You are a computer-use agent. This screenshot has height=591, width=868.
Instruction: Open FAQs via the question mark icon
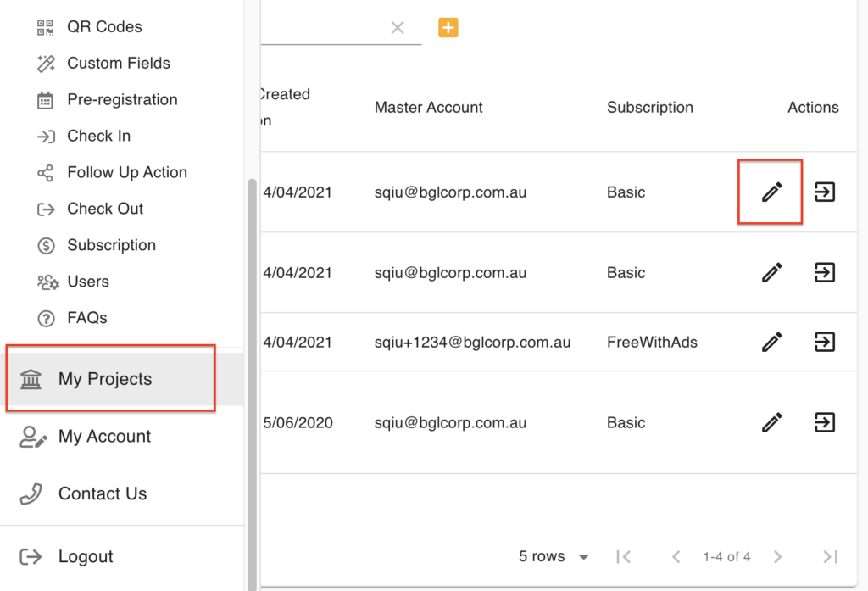click(43, 317)
